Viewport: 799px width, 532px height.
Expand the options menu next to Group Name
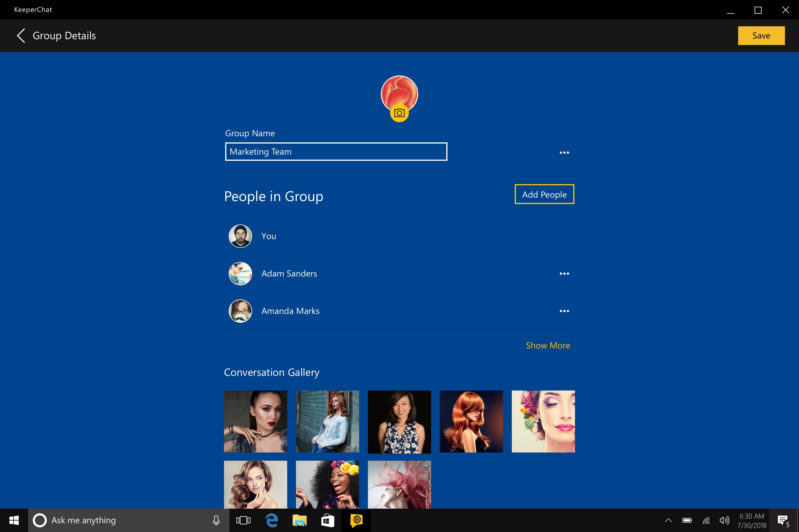pos(564,152)
